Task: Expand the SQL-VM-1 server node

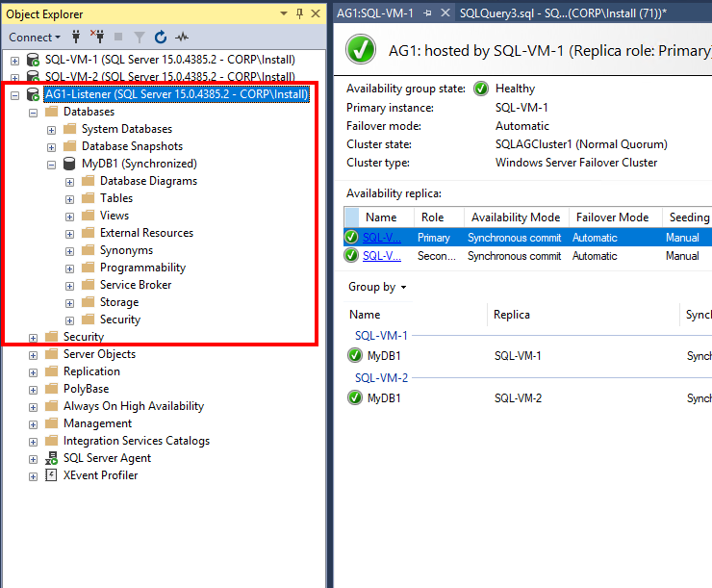Action: (15, 61)
